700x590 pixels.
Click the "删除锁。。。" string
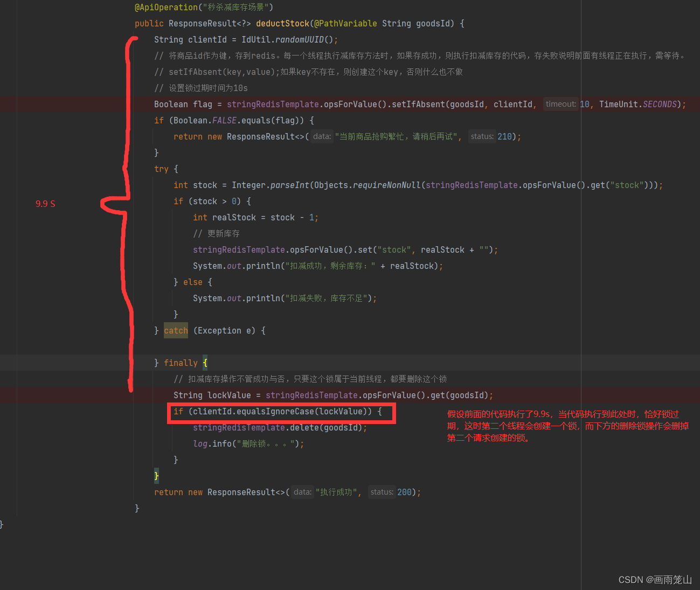point(266,443)
